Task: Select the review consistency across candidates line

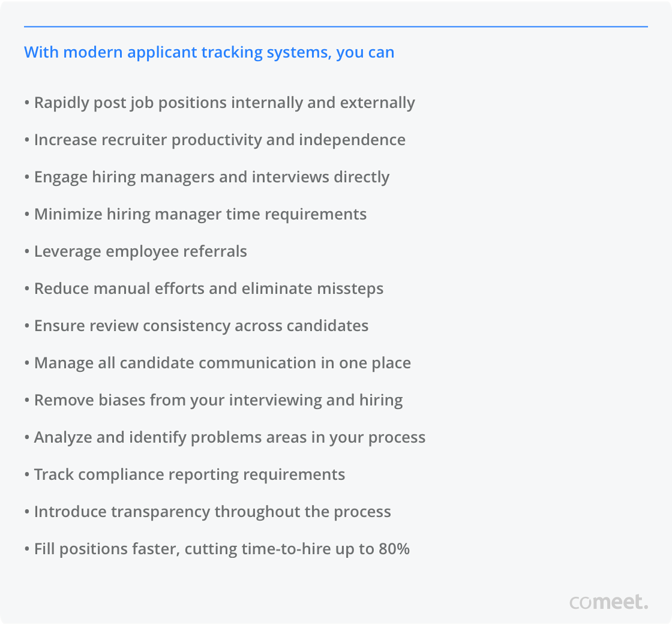Action: [x=201, y=326]
